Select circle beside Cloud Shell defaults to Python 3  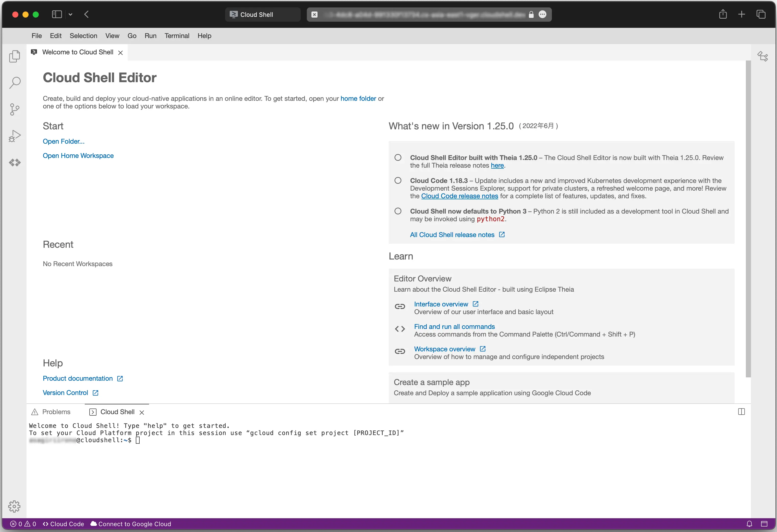(398, 211)
